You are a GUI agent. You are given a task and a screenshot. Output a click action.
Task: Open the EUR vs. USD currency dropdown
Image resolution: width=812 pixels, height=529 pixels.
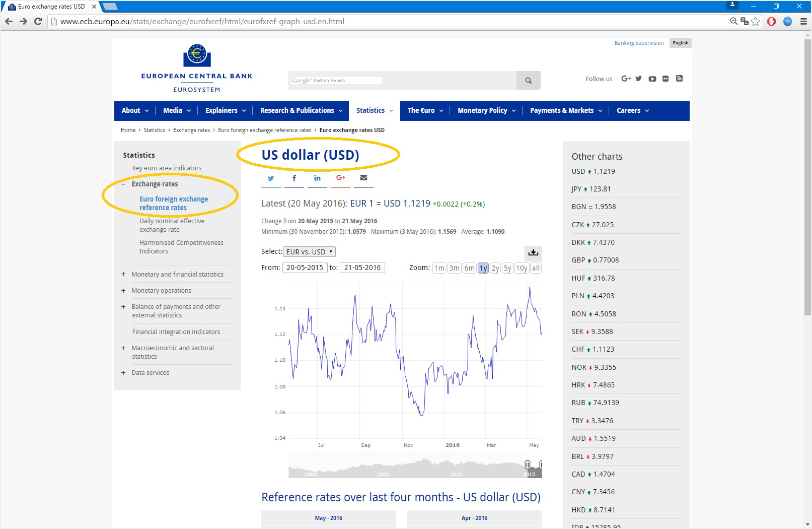(309, 252)
